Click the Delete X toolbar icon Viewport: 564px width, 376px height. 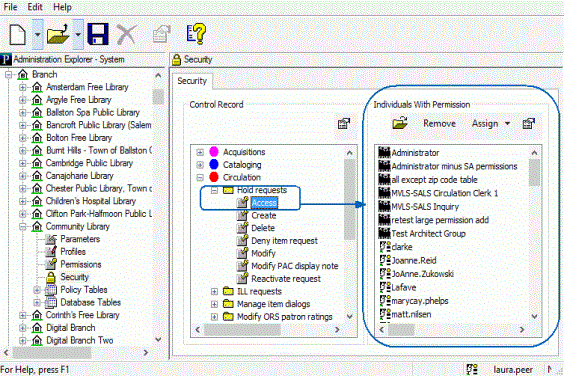[127, 35]
